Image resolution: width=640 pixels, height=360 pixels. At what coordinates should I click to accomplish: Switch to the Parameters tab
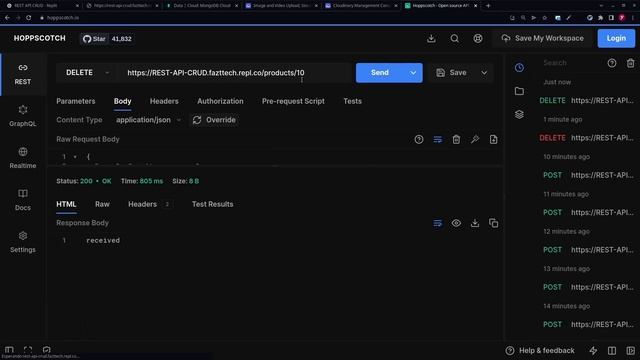(76, 101)
